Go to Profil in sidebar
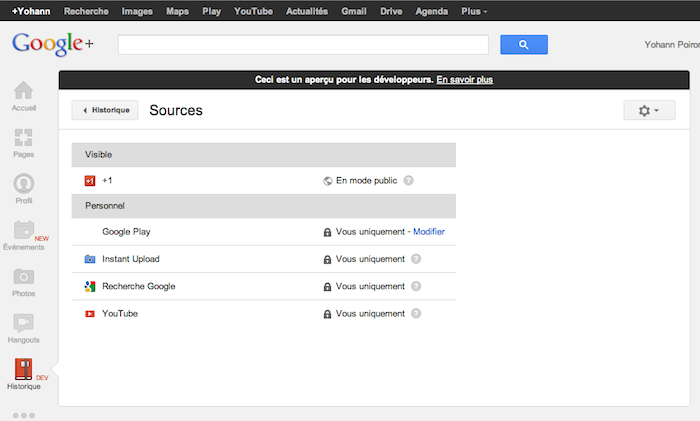 23,185
